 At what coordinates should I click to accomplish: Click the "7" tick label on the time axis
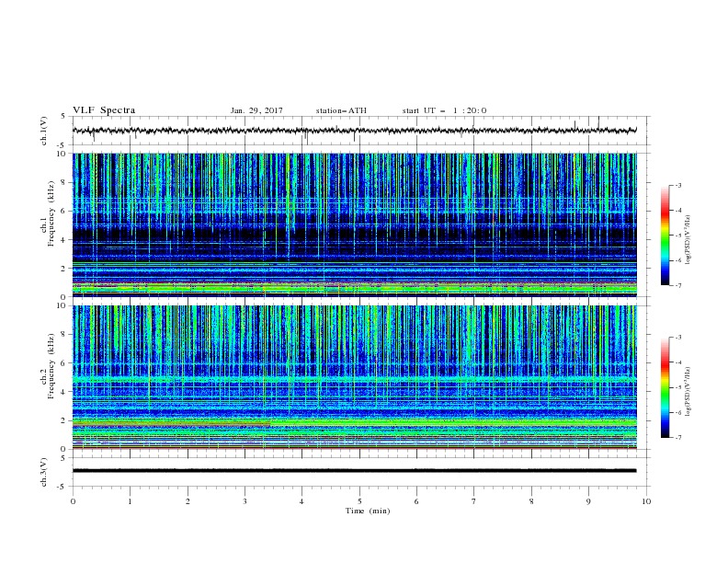[x=474, y=501]
